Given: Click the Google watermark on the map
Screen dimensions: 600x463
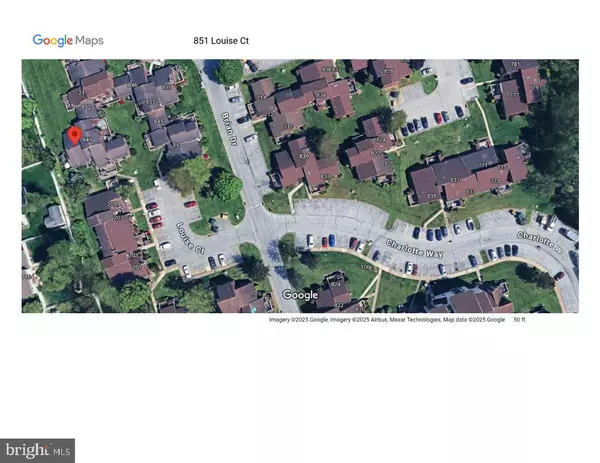Looking at the screenshot, I should pyautogui.click(x=299, y=295).
